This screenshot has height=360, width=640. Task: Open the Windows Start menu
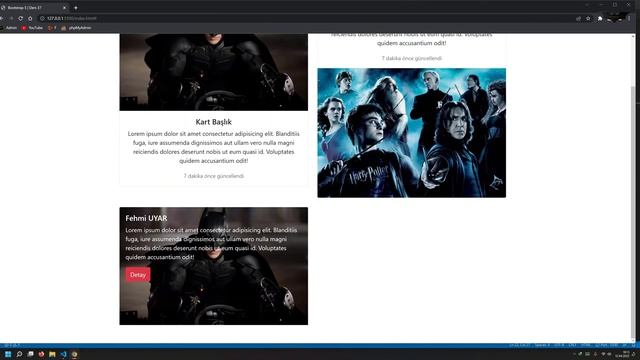coord(8,354)
